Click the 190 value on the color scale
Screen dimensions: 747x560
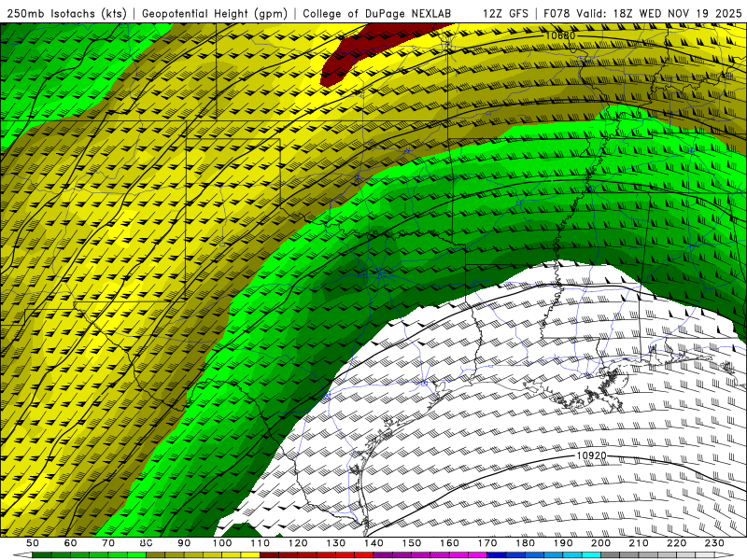(563, 543)
